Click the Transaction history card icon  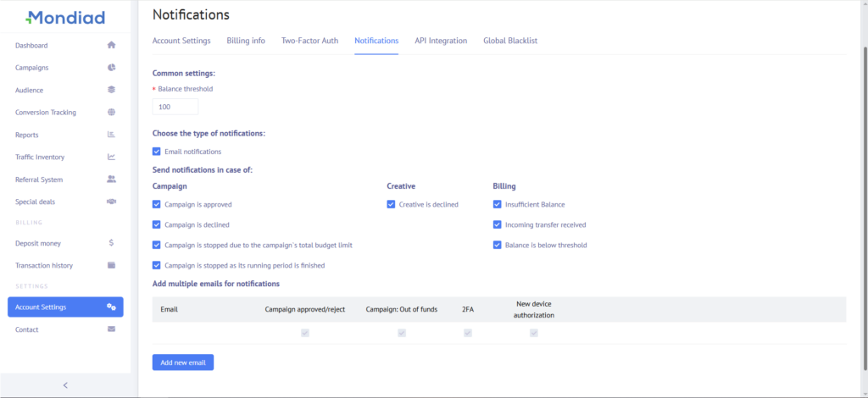[x=111, y=265]
